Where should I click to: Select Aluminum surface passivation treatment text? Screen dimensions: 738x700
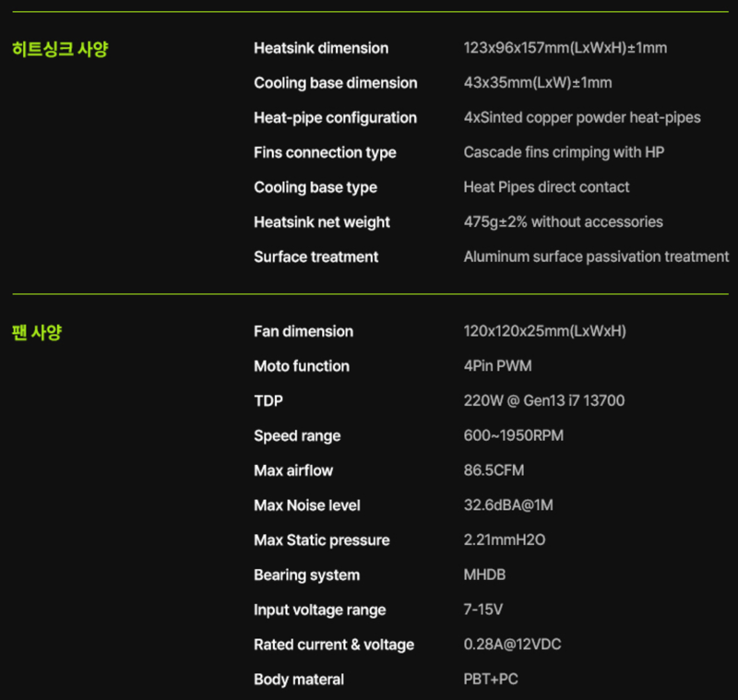point(596,257)
